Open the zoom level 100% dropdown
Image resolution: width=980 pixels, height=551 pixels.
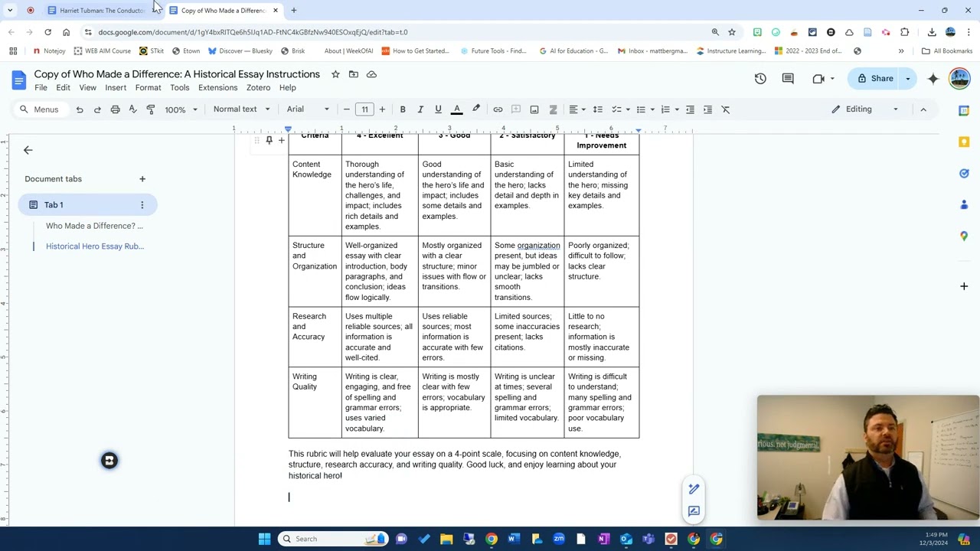coord(181,109)
